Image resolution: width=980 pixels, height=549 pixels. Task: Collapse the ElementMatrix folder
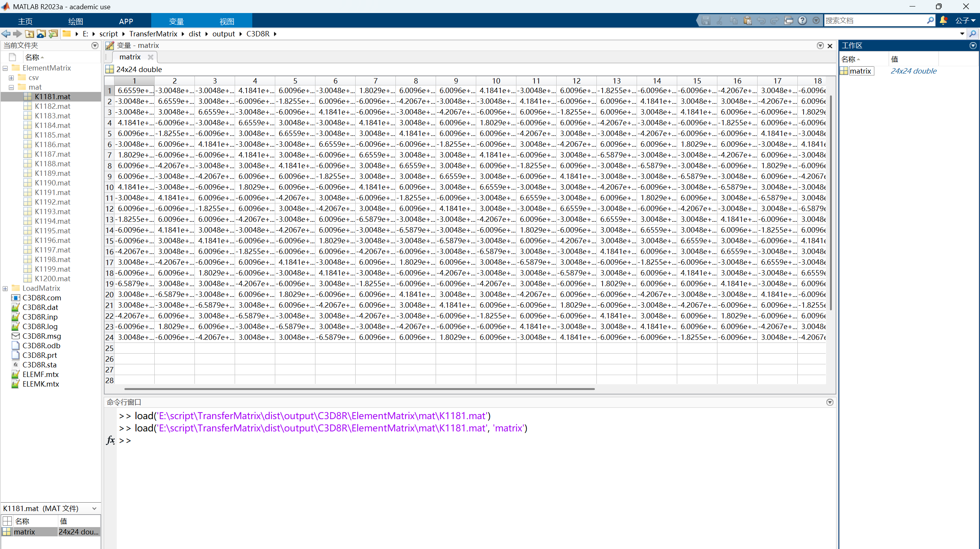pyautogui.click(x=5, y=68)
